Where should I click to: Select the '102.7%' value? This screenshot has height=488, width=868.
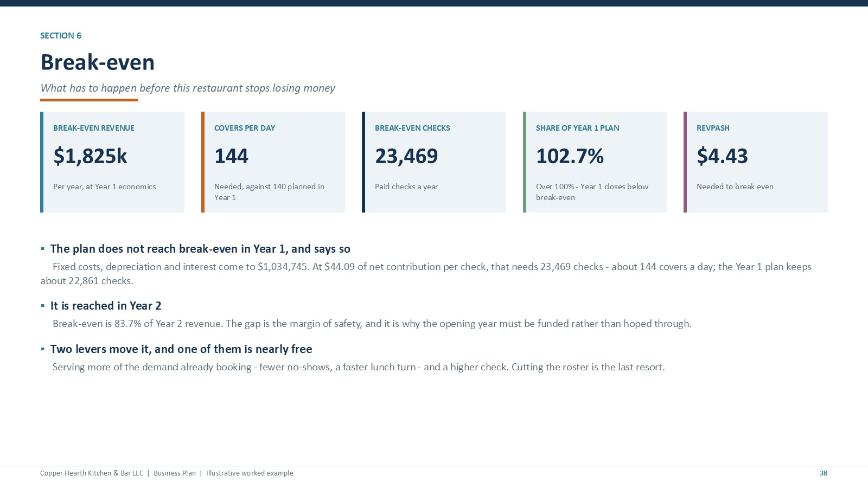tap(570, 156)
